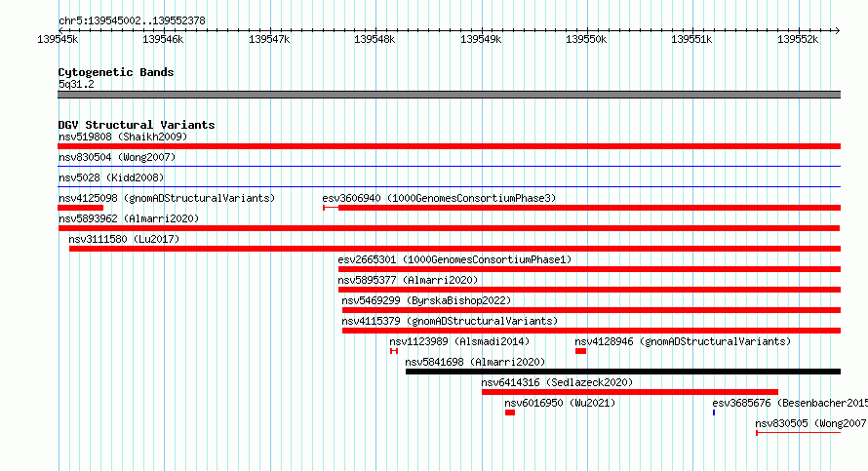
Task: Select the thin blue line under nsv830504
Action: (449, 167)
